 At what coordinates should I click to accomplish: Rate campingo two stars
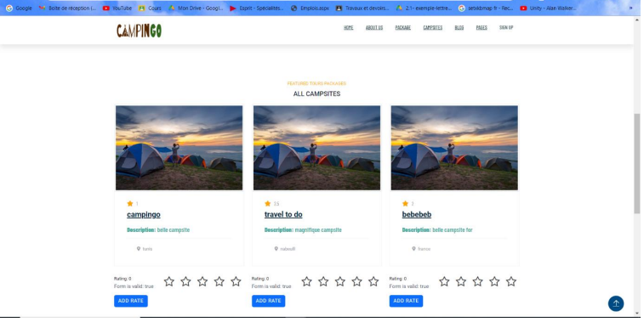point(185,281)
